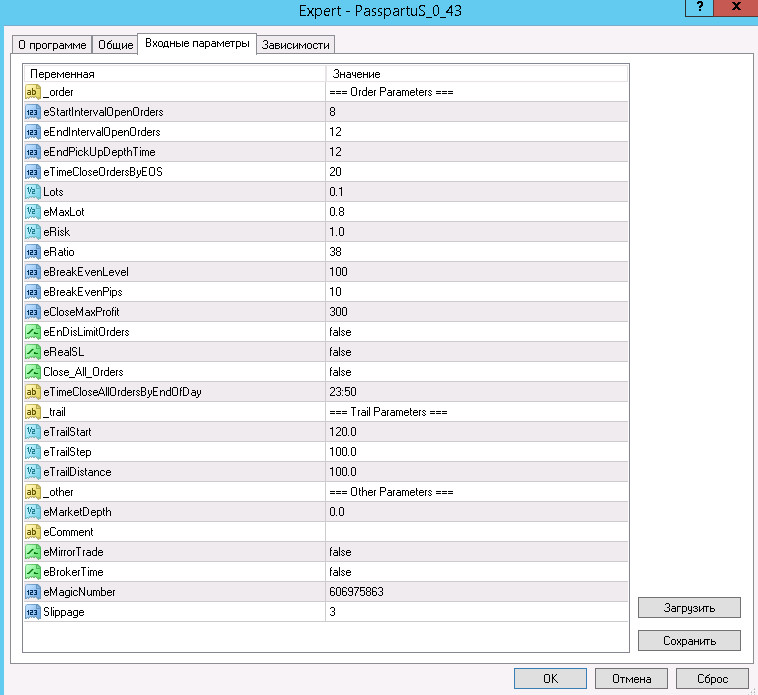Click the 'Загрузить' button

coord(689,608)
